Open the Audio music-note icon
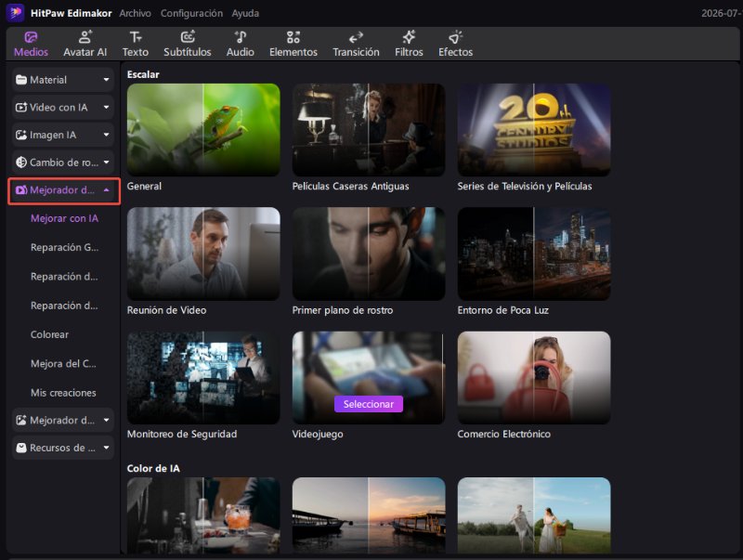 (241, 37)
